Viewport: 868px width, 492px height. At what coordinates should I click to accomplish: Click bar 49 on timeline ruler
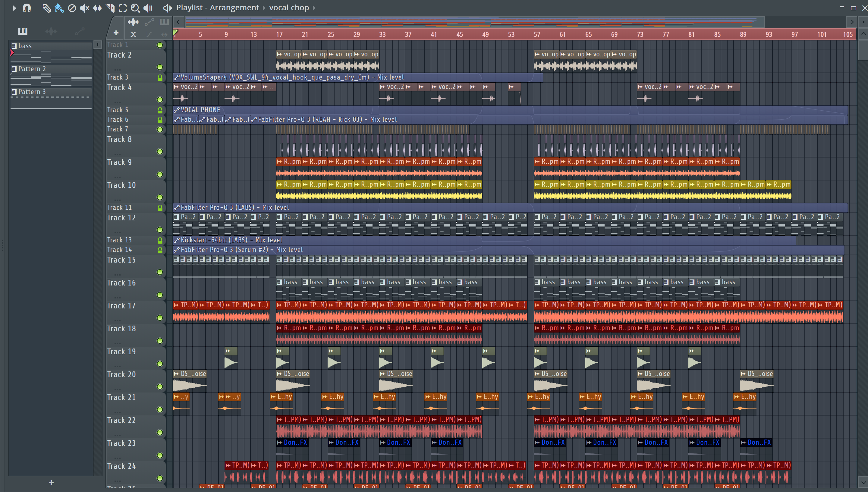485,34
